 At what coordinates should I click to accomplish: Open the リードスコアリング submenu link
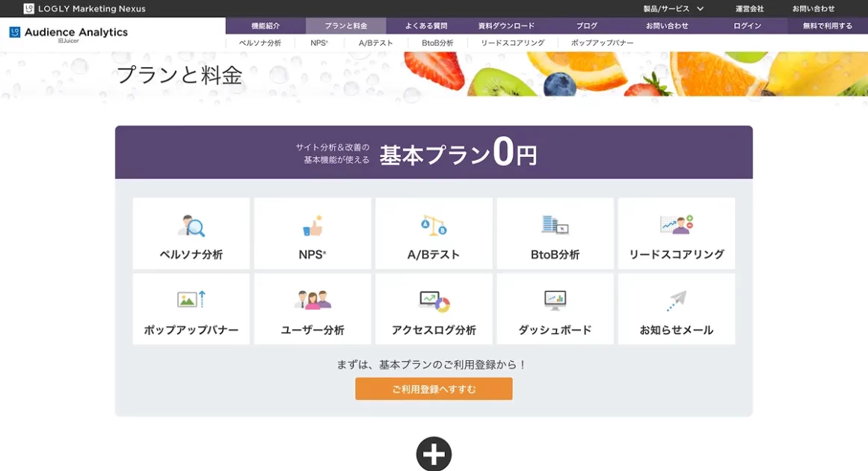pos(512,43)
